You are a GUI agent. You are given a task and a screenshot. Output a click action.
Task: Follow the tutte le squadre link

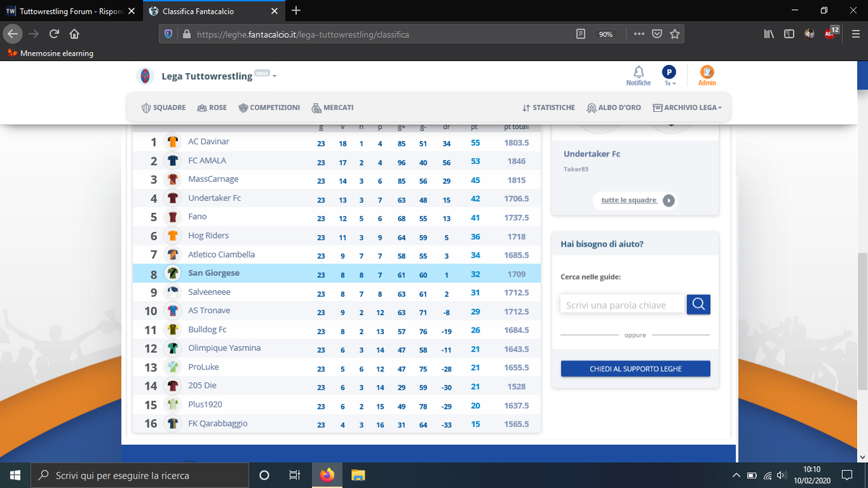(x=629, y=200)
